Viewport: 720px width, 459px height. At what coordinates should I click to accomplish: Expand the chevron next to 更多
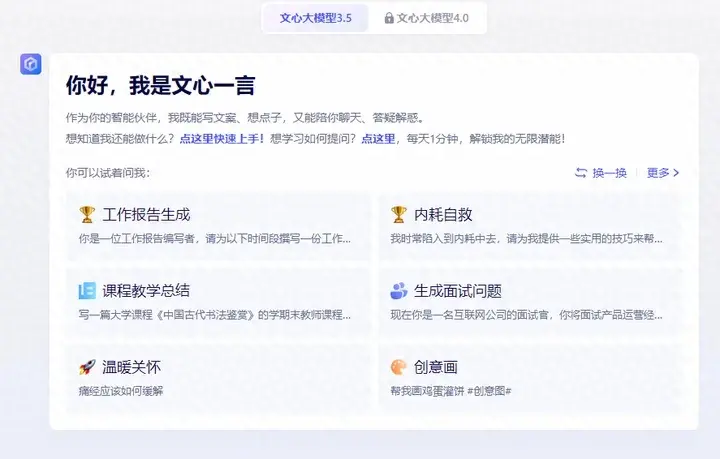point(676,173)
